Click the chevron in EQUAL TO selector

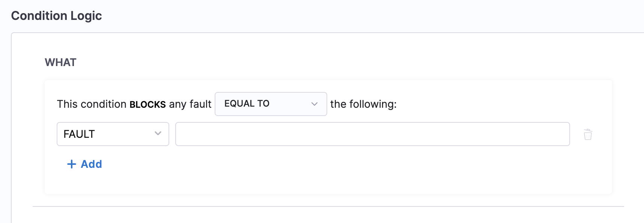[x=314, y=104]
